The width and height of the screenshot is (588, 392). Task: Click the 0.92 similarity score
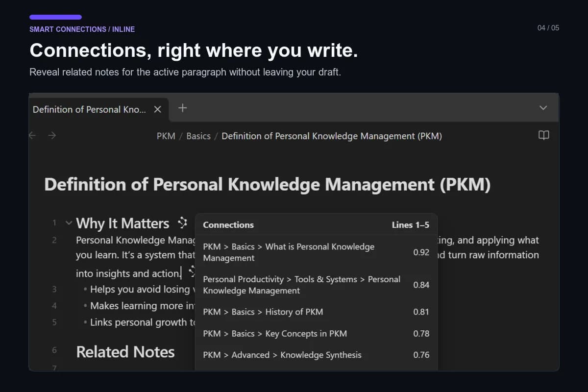pyautogui.click(x=421, y=252)
